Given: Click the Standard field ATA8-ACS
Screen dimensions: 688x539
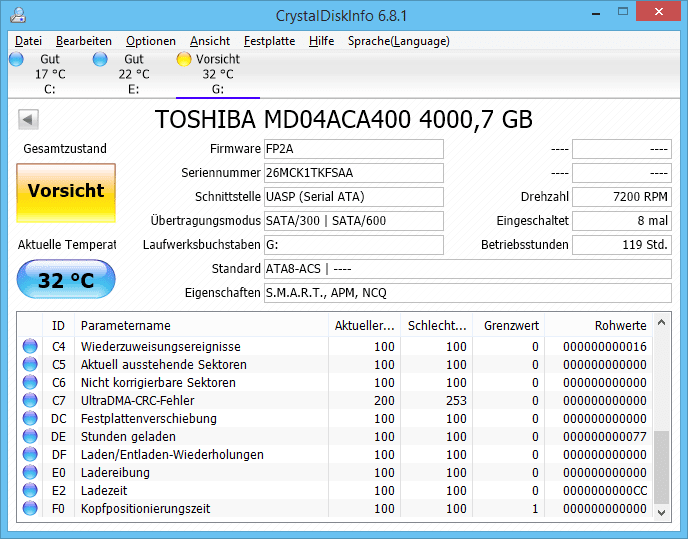Looking at the screenshot, I should (x=468, y=269).
